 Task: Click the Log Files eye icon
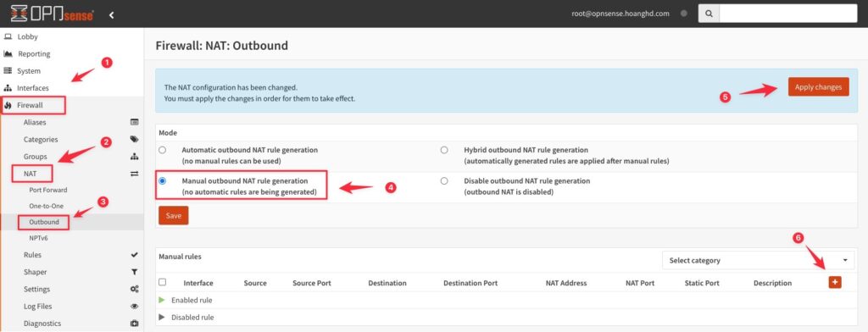click(134, 307)
